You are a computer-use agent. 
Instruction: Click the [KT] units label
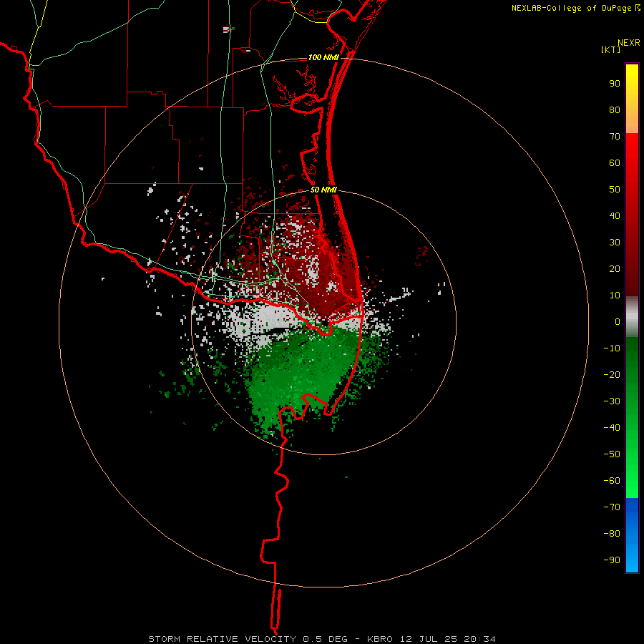[610, 49]
